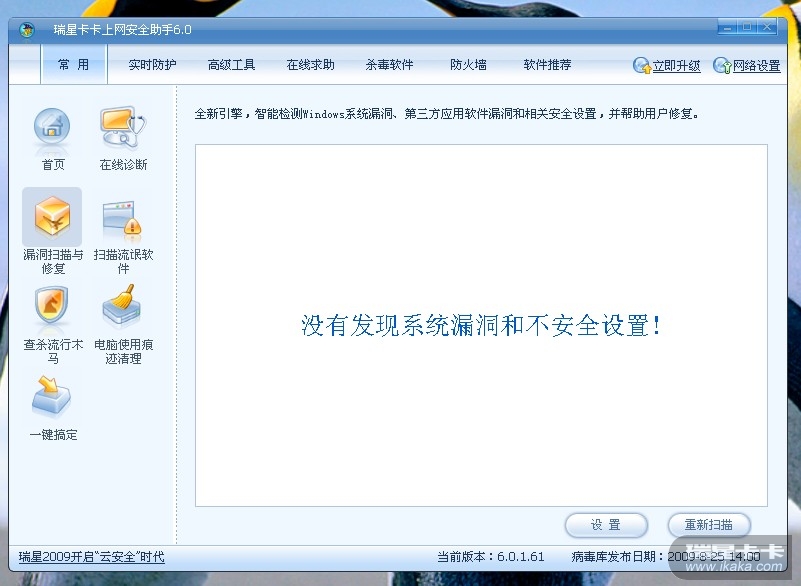Viewport: 801px width, 586px height.
Task: Open the 瑞星2009开启"云安全"时代 link
Action: coord(92,556)
